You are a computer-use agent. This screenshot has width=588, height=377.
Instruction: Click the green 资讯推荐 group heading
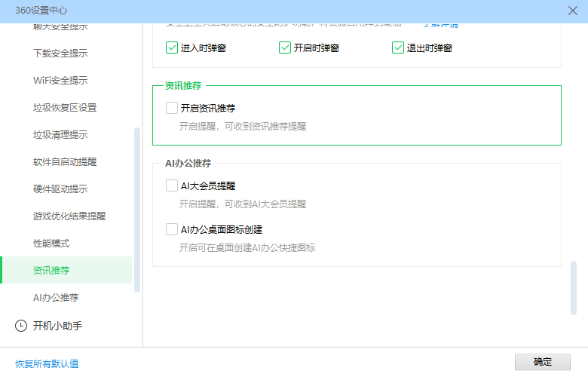[x=183, y=85]
